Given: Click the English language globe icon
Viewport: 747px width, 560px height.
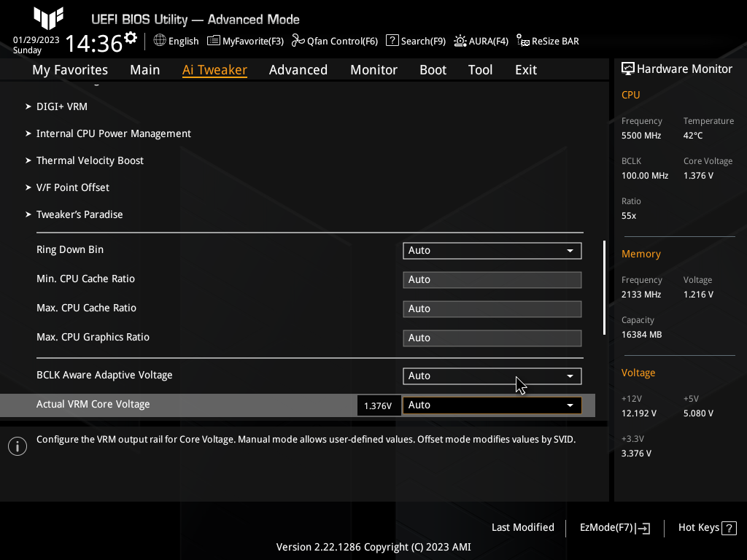Looking at the screenshot, I should [x=160, y=41].
